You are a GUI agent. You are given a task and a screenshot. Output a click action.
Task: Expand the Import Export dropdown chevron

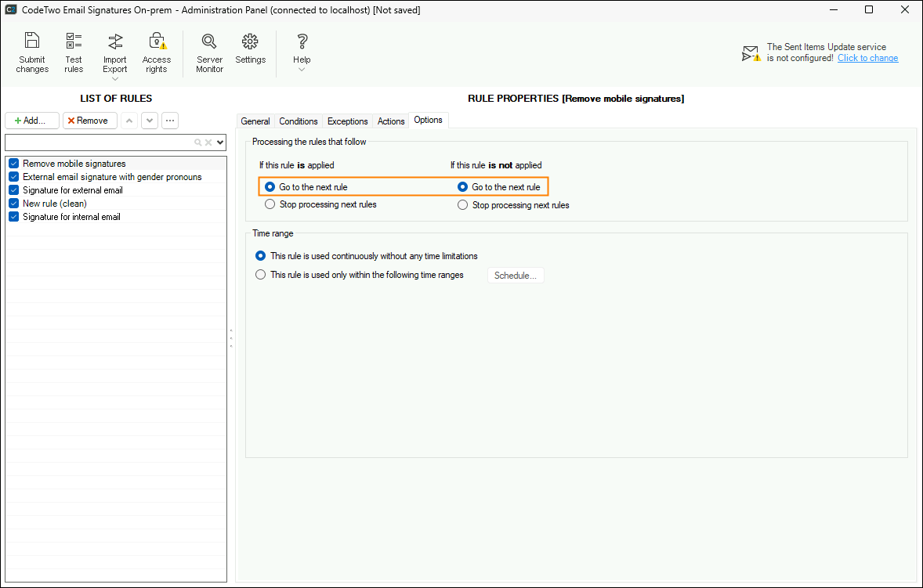click(114, 79)
